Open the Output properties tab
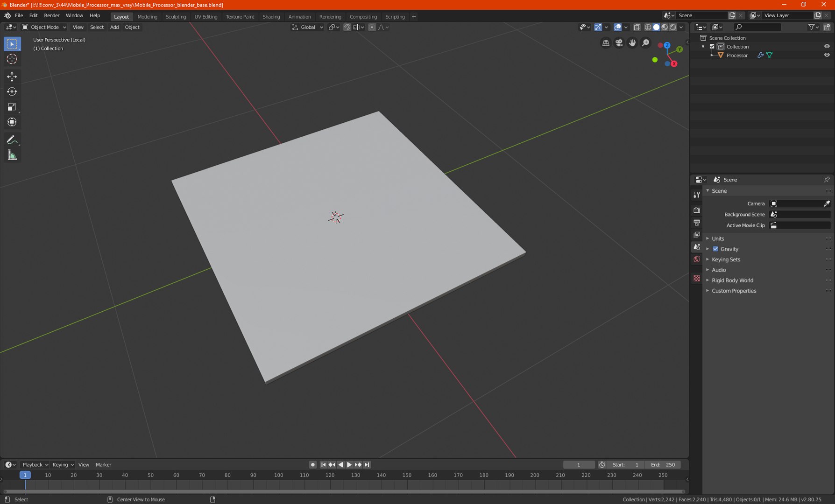Screen dimensions: 835x504 697,223
